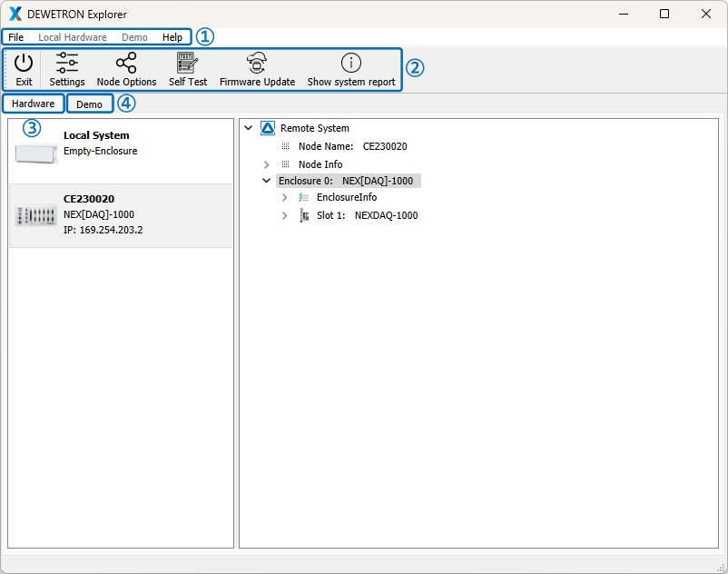
Task: Open the Local Hardware menu
Action: [73, 37]
